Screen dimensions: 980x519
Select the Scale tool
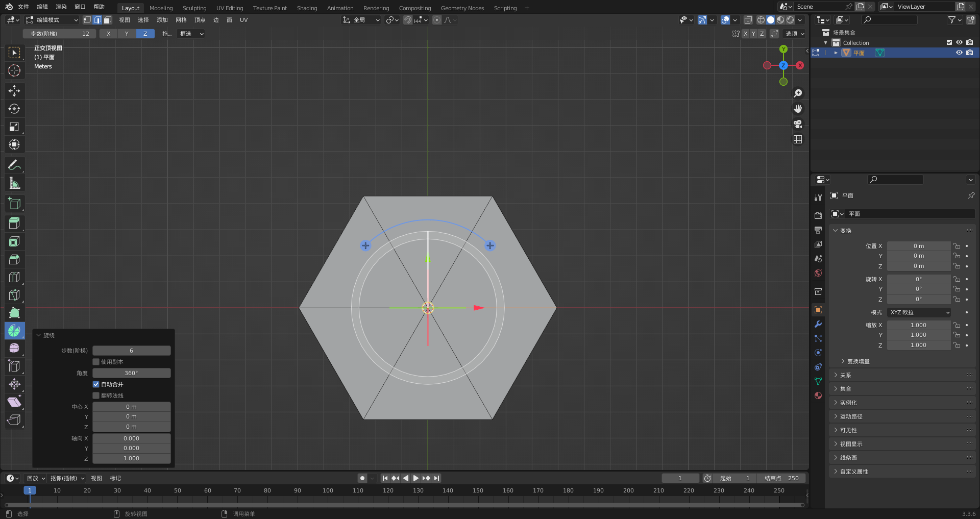14,127
